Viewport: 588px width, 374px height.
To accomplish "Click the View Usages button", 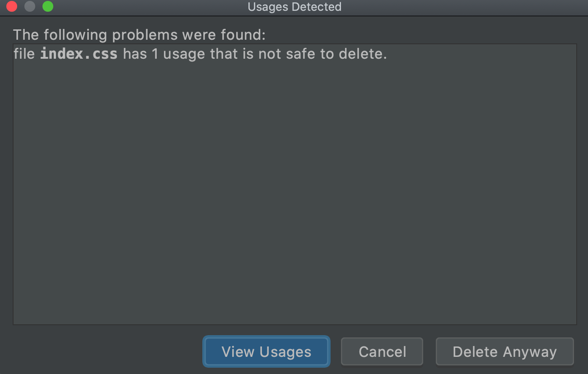I will (266, 351).
